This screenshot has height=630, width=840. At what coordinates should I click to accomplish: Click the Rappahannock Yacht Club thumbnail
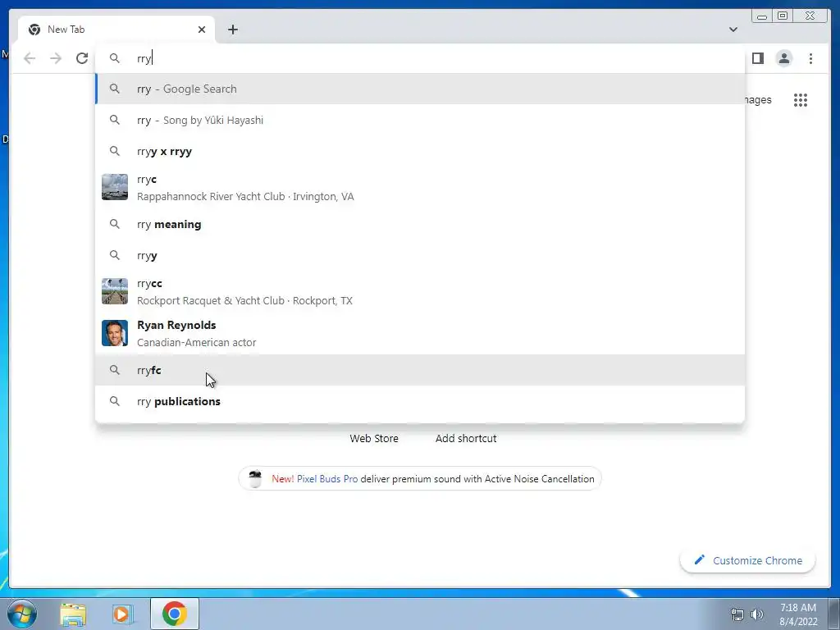pyautogui.click(x=115, y=187)
